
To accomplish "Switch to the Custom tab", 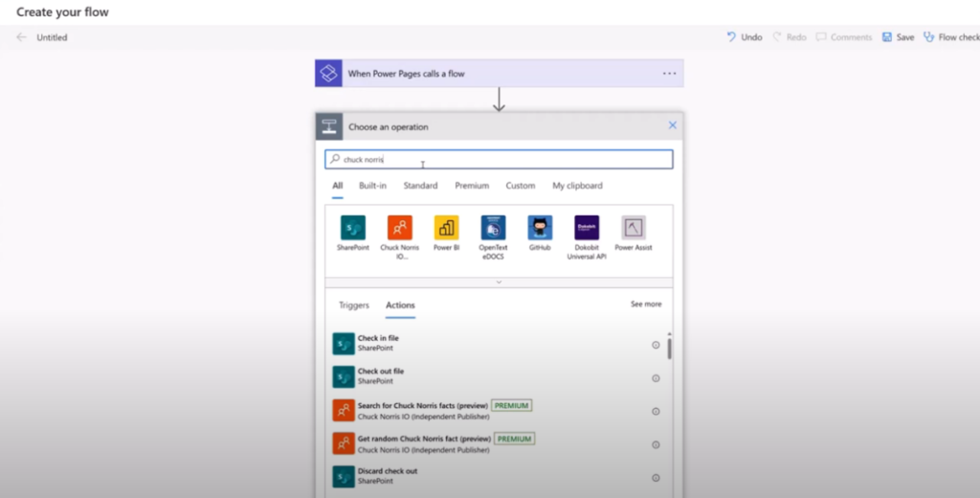I will click(x=521, y=186).
